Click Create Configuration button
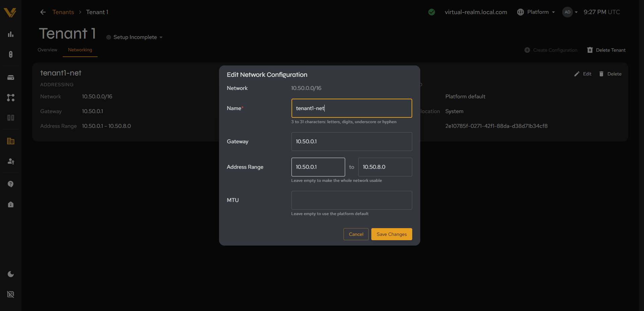Image resolution: width=644 pixels, height=311 pixels. [x=551, y=50]
